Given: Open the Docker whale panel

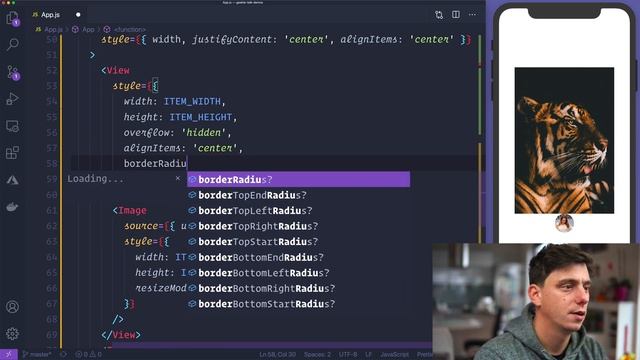Looking at the screenshot, I should click(12, 207).
